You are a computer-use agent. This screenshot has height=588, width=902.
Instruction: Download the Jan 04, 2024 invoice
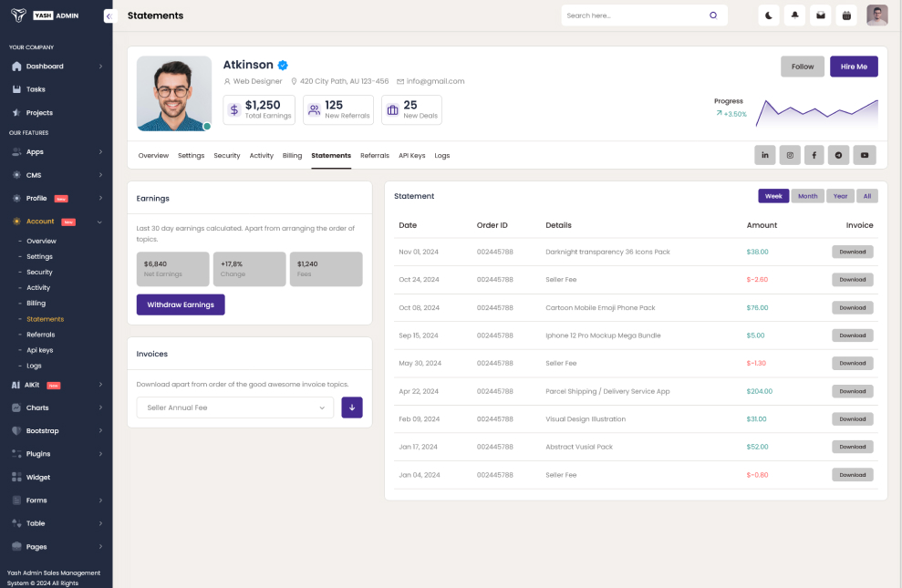tap(853, 475)
